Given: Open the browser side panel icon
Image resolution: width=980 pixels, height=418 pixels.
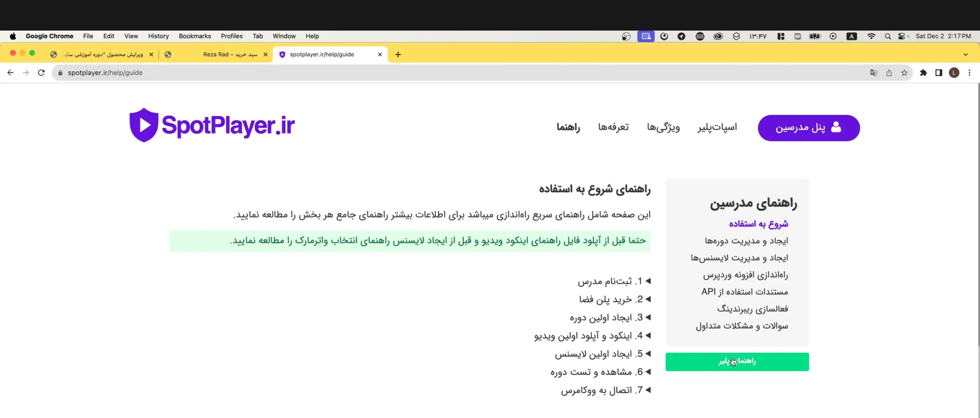Looking at the screenshot, I should [x=939, y=73].
